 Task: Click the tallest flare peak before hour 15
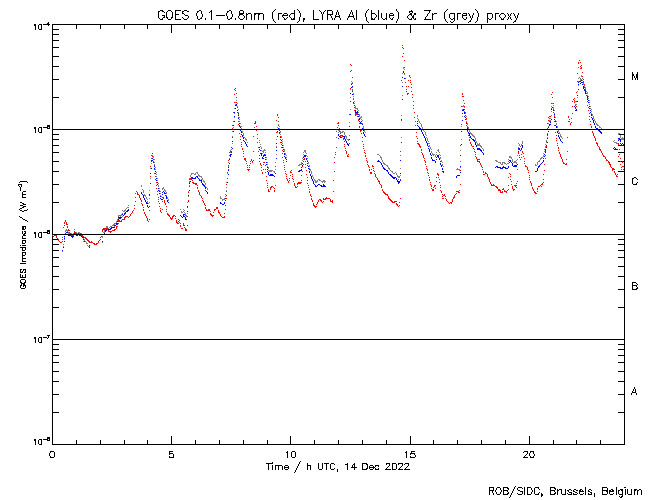(x=402, y=46)
